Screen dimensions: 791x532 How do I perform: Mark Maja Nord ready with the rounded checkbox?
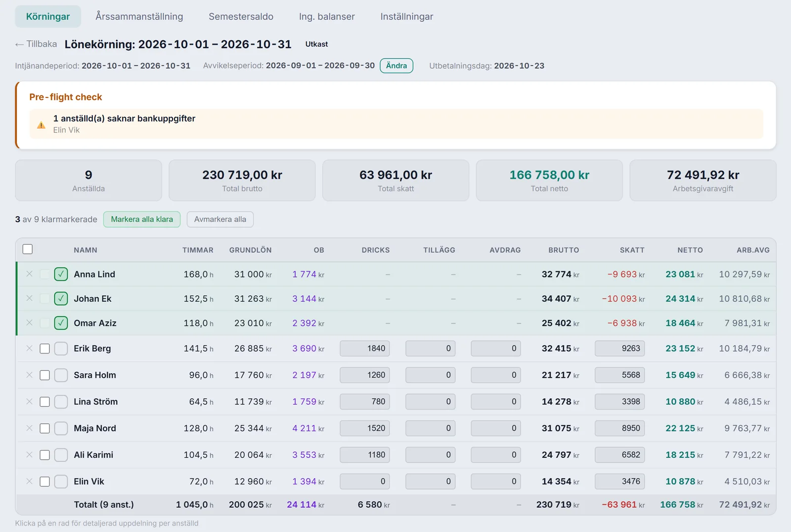(61, 428)
